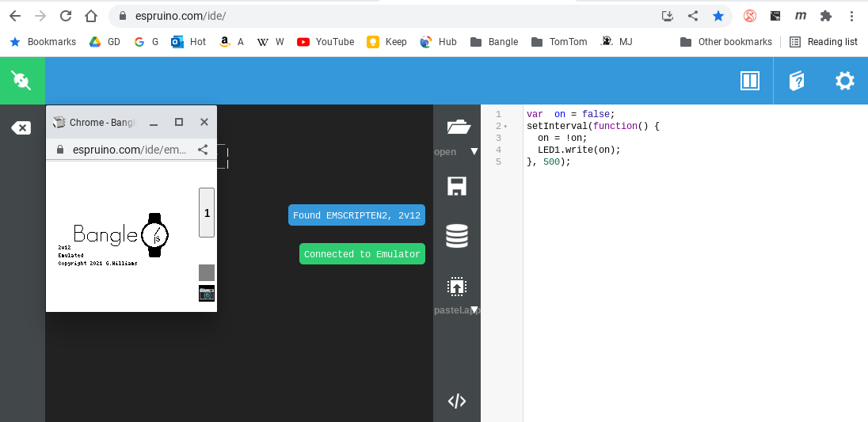Open the A Amazon bookmark
This screenshot has height=422, width=868.
point(232,42)
